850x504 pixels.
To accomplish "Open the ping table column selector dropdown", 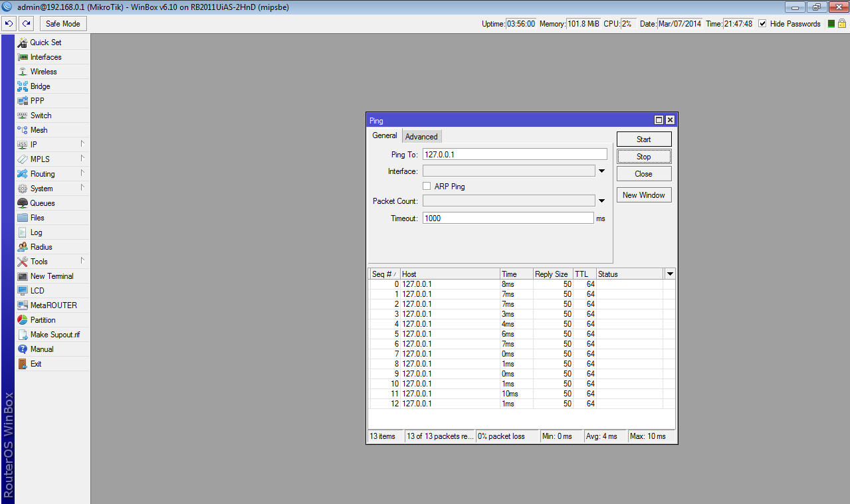I will point(670,274).
